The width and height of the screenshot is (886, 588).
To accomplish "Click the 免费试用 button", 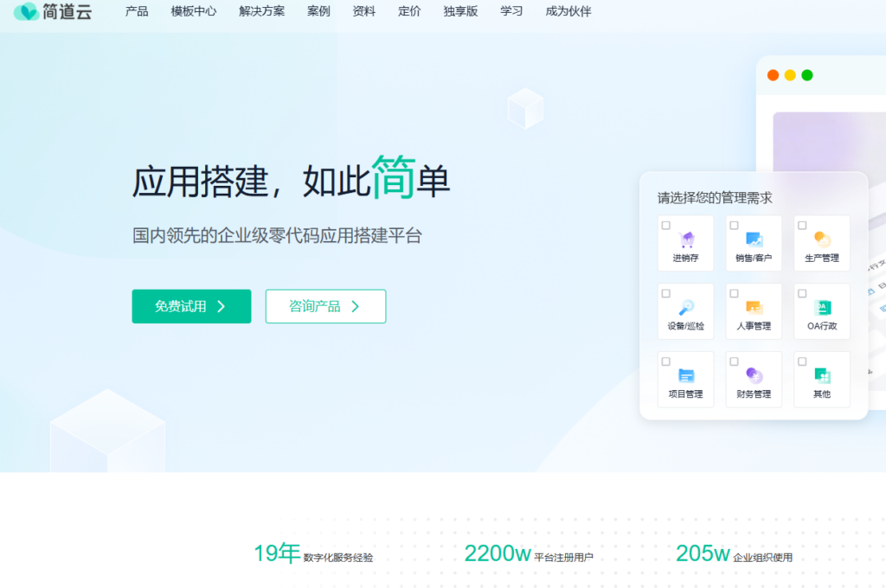I will [190, 306].
